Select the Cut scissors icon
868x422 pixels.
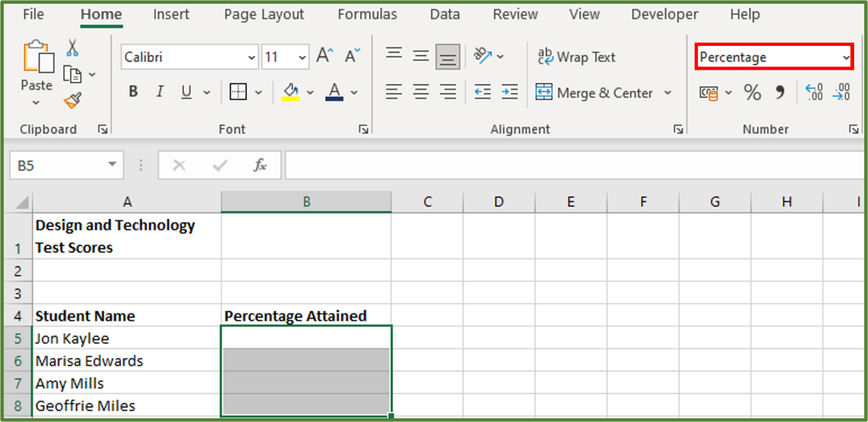coord(74,48)
